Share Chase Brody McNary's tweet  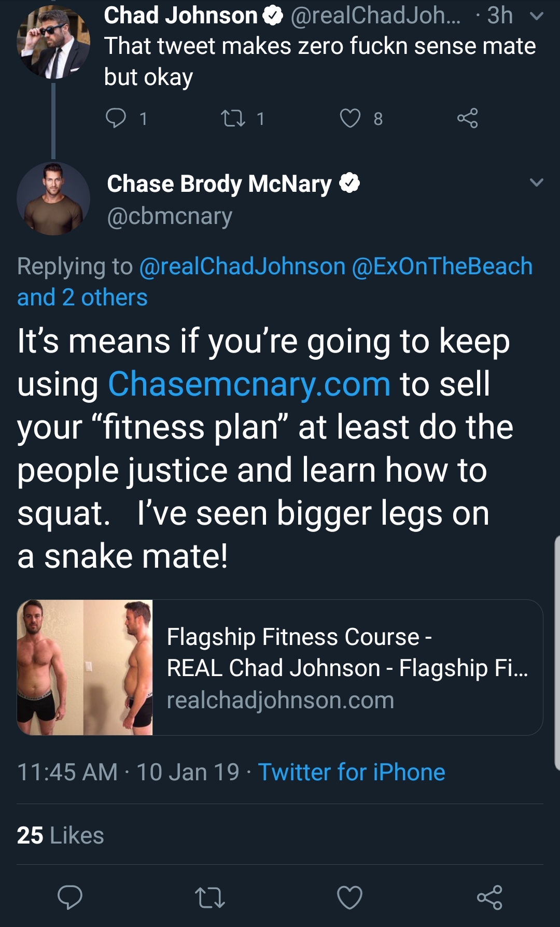tap(489, 897)
